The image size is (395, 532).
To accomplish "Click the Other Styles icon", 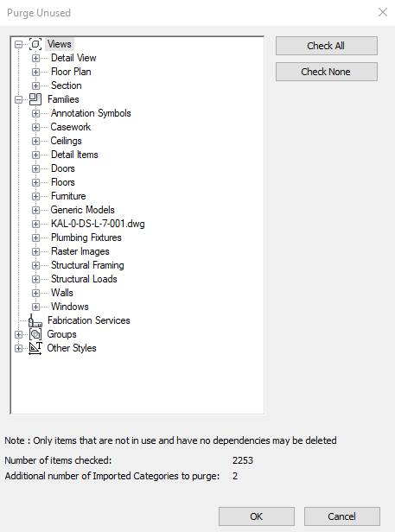I will 35,348.
